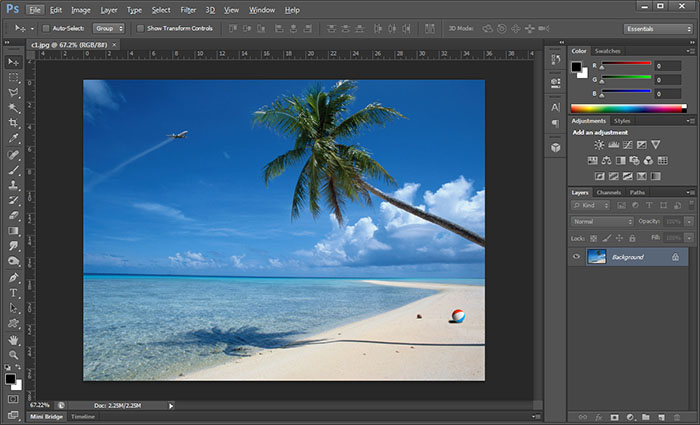This screenshot has width=700, height=425.
Task: Click the Brightness/Contrast adjustment icon
Action: pyautogui.click(x=599, y=145)
